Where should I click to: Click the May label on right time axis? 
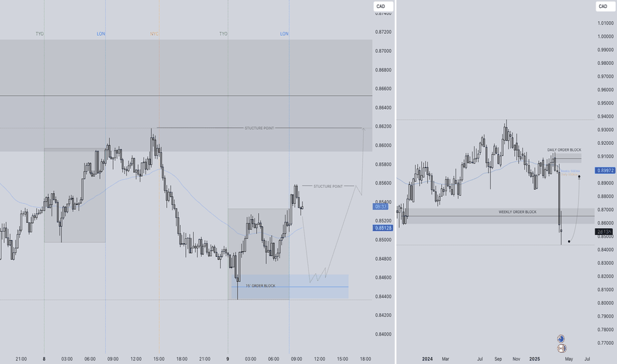(x=569, y=359)
